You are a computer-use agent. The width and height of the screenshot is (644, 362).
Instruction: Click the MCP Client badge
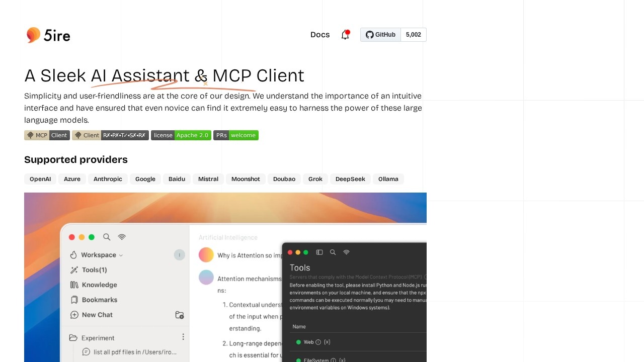point(47,135)
